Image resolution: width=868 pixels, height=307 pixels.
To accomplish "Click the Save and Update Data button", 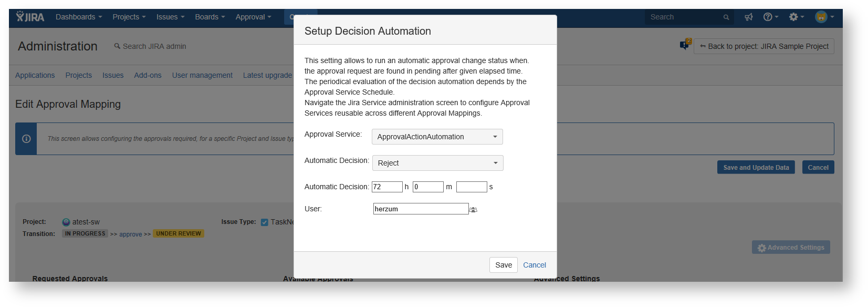I will (x=756, y=167).
